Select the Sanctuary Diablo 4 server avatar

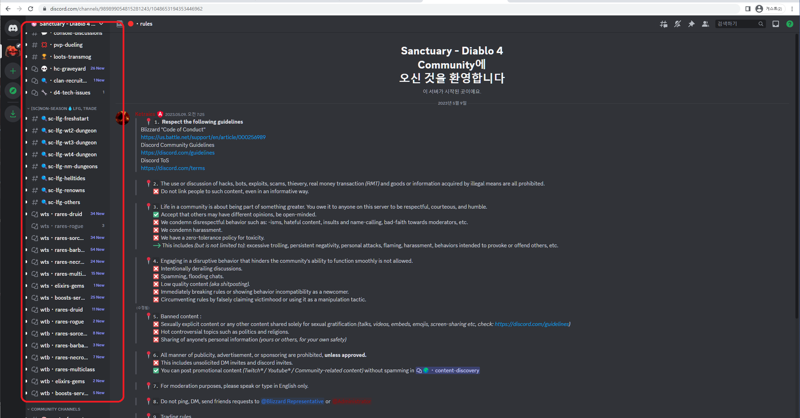click(x=12, y=51)
